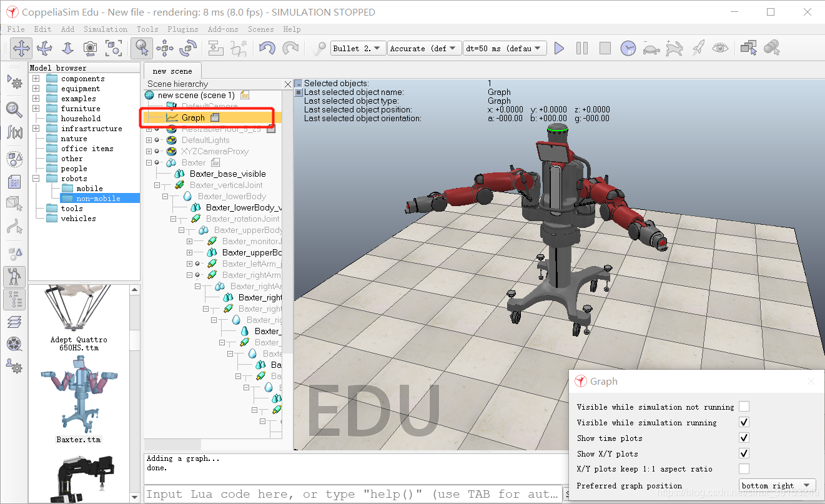Image resolution: width=825 pixels, height=504 pixels.
Task: Select Baxter_base_visible in scene hierarchy
Action: tap(227, 174)
